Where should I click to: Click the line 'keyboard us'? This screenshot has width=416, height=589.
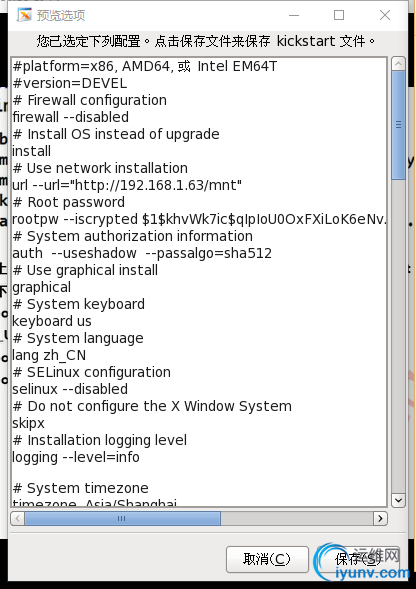click(52, 321)
